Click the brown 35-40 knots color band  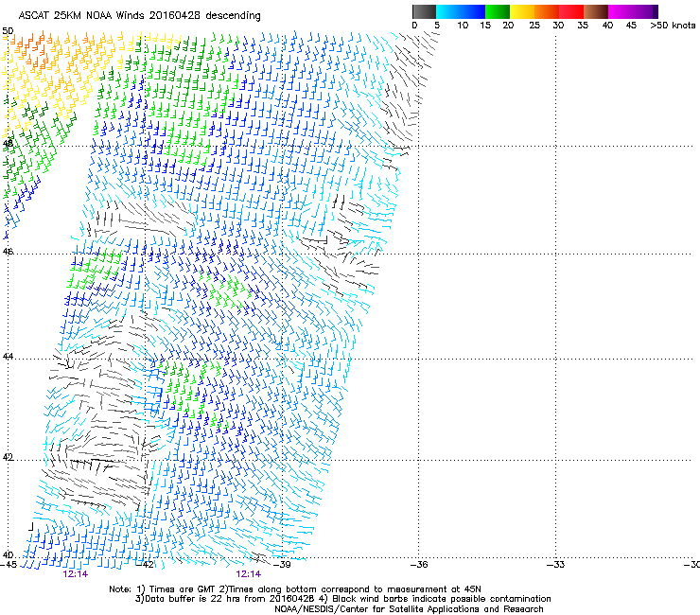596,11
